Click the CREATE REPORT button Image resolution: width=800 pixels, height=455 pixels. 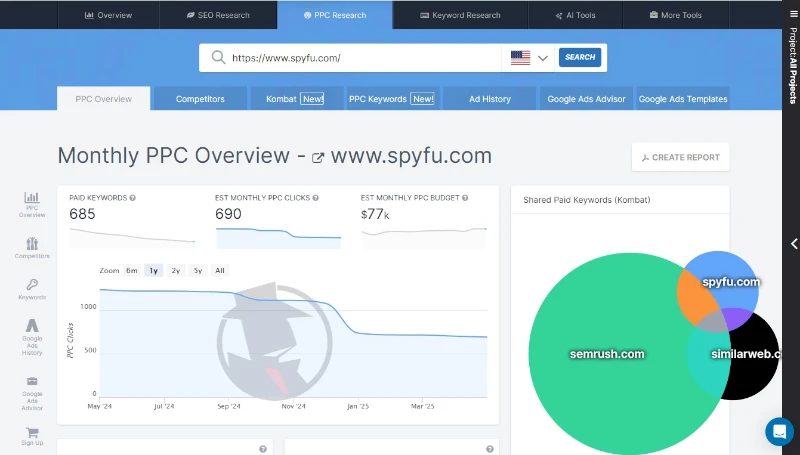click(x=681, y=157)
